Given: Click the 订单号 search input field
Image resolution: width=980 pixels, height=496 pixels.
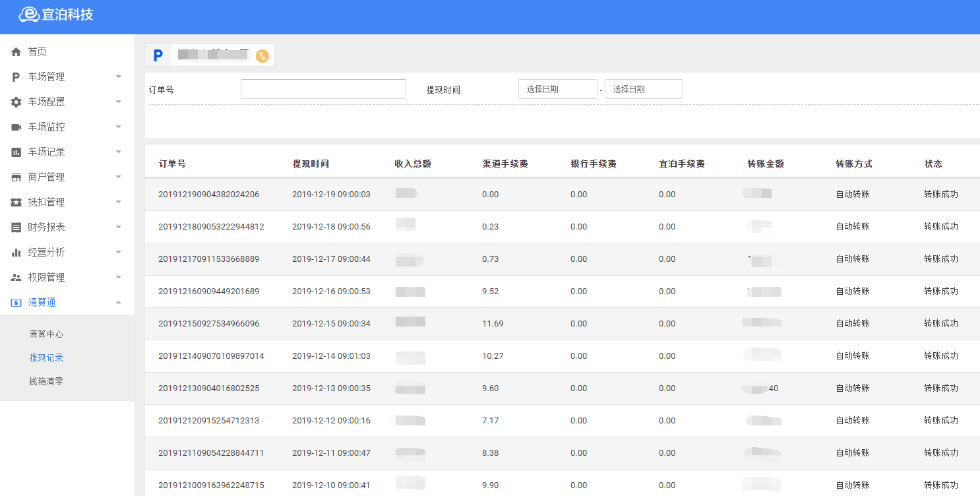Looking at the screenshot, I should [x=323, y=89].
